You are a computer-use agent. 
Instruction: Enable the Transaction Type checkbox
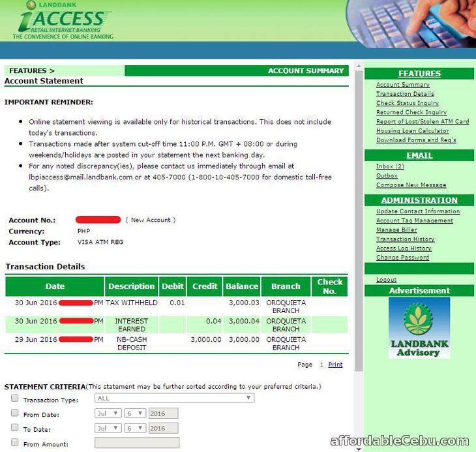point(14,398)
